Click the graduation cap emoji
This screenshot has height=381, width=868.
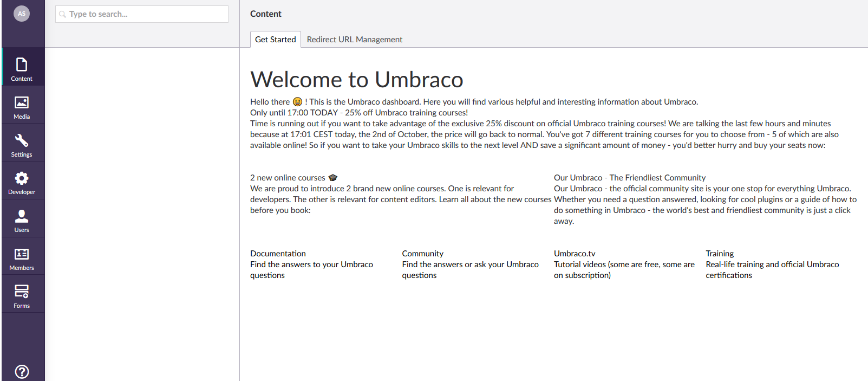click(x=332, y=178)
